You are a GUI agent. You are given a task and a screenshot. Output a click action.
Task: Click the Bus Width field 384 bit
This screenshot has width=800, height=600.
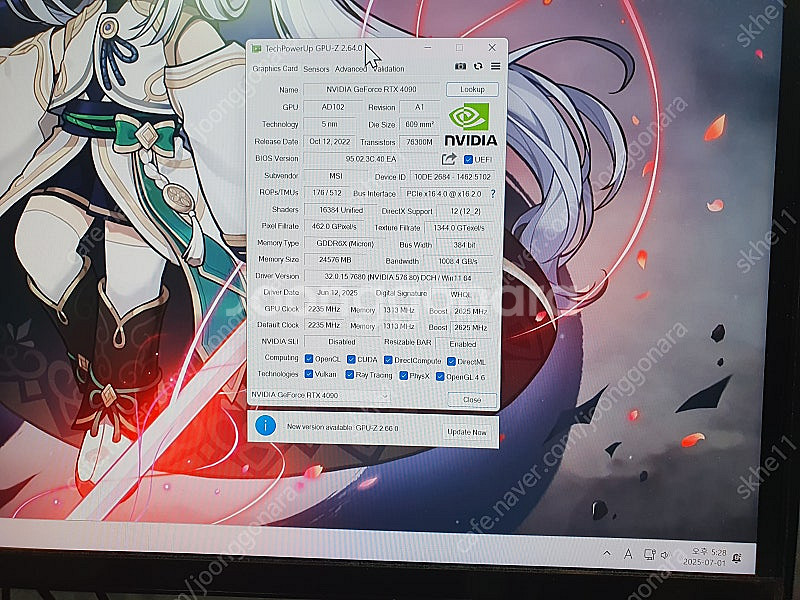[464, 245]
